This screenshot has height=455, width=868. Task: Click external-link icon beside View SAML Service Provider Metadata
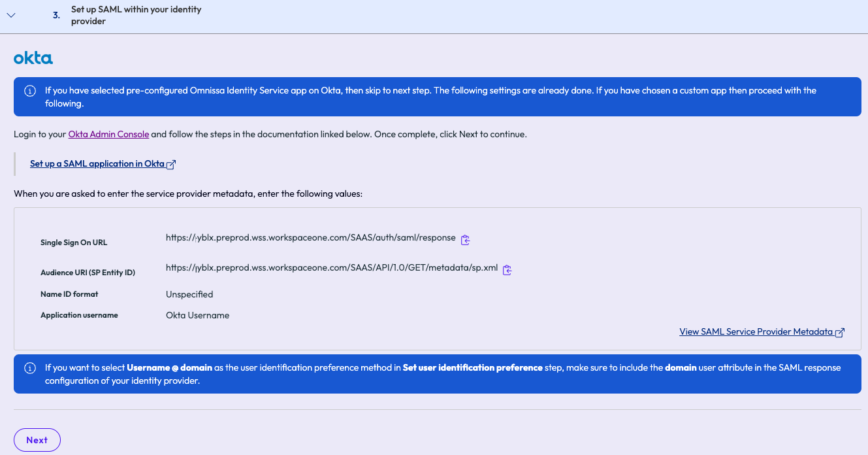tap(840, 332)
